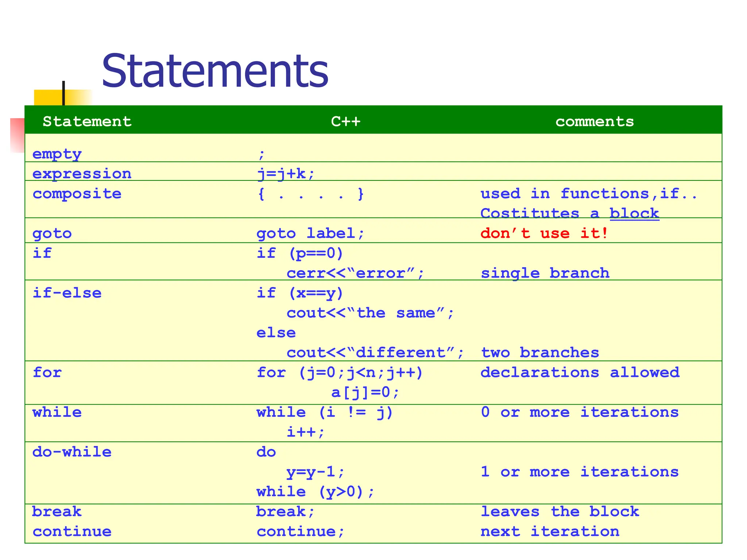Click the "next iteration" comment
Viewport: 747px width, 560px height.
pyautogui.click(x=550, y=532)
